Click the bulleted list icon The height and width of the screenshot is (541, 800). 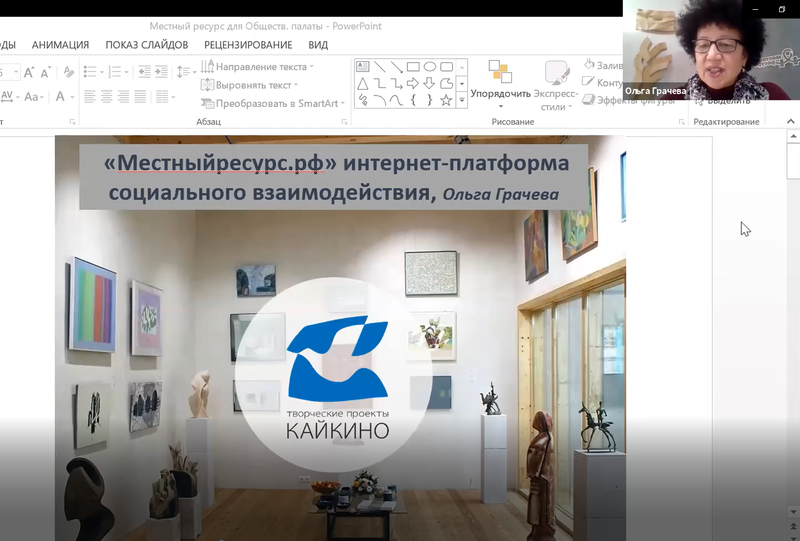90,72
